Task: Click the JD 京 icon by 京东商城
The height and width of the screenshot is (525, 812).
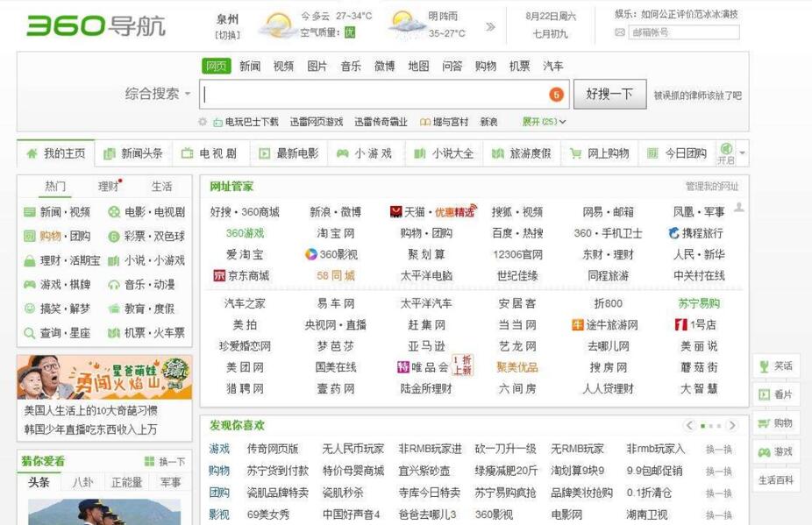Action: coord(219,275)
